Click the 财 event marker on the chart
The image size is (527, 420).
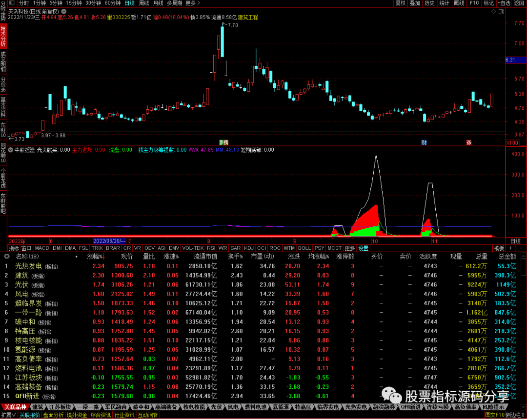pos(424,142)
